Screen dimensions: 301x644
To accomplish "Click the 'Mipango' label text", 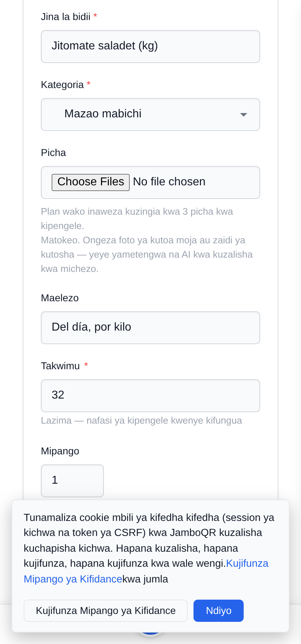I will [x=60, y=451].
